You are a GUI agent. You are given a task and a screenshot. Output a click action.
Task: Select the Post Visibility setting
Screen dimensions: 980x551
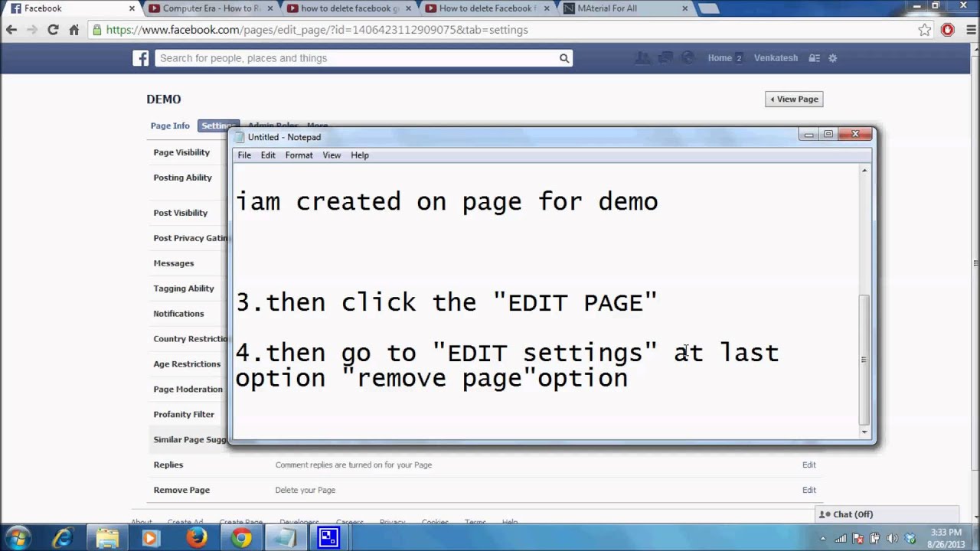pos(181,213)
